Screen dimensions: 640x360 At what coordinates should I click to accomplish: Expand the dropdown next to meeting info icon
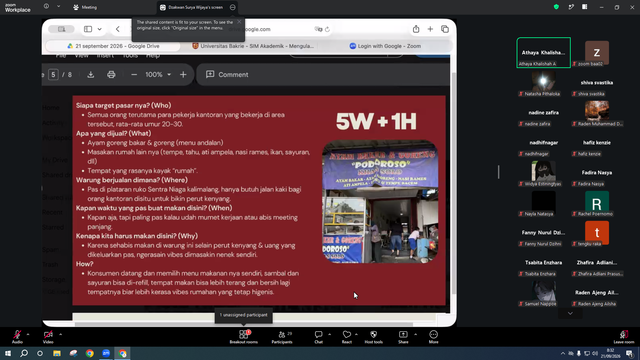[58, 7]
